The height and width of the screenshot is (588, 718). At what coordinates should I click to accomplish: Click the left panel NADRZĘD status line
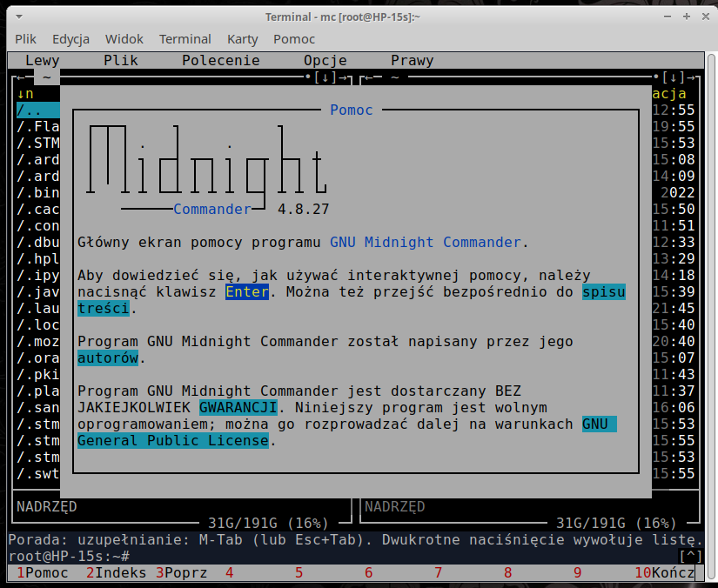click(x=47, y=506)
